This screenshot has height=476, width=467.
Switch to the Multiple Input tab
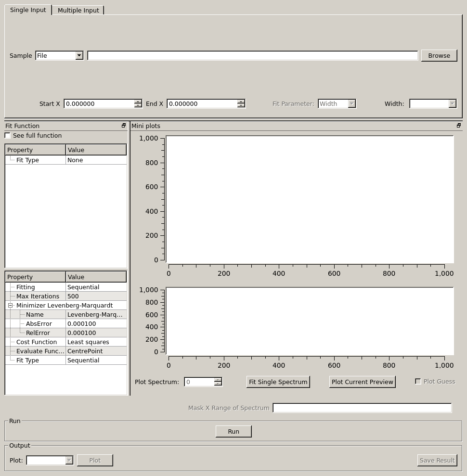tap(78, 10)
